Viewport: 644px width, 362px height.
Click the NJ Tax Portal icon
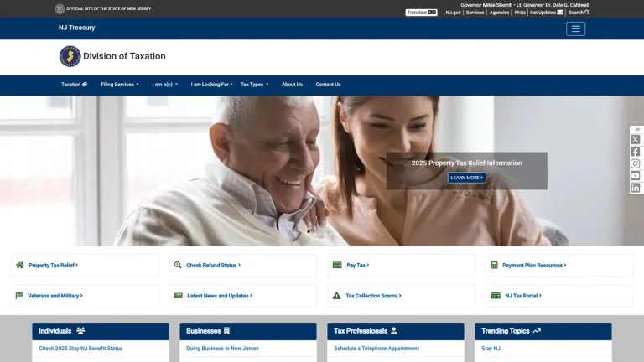496,296
